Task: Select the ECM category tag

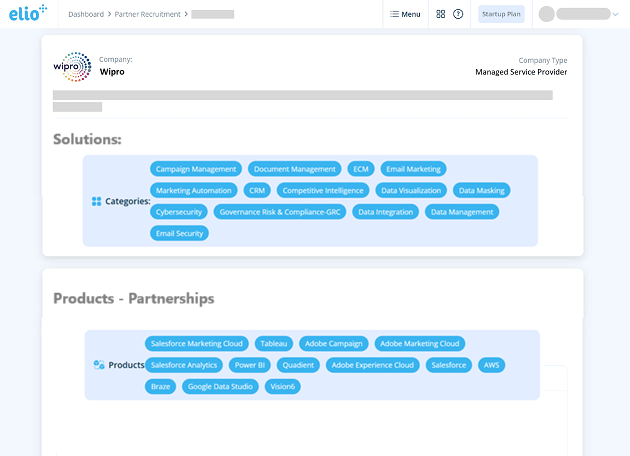Action: [x=361, y=169]
